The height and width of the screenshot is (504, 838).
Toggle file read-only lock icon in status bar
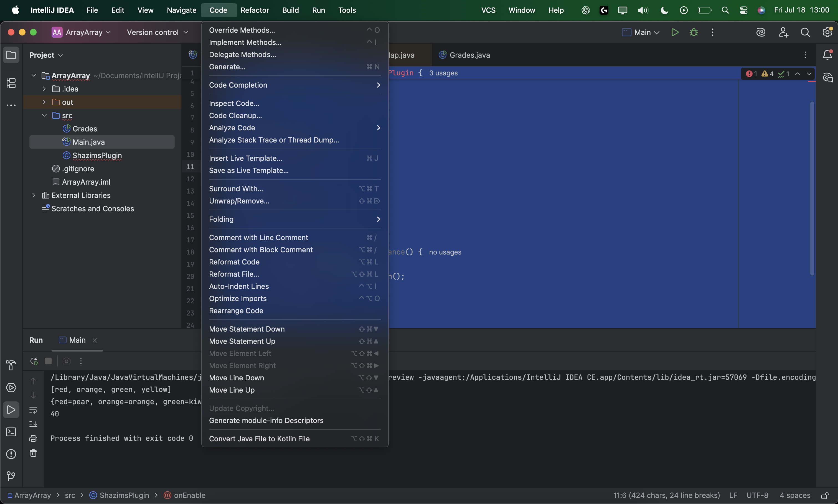[825, 495]
